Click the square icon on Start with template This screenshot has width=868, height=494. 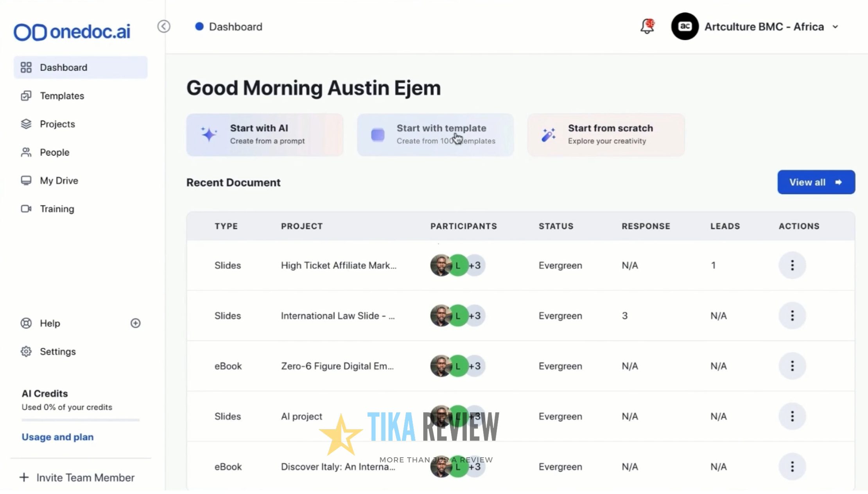tap(378, 135)
